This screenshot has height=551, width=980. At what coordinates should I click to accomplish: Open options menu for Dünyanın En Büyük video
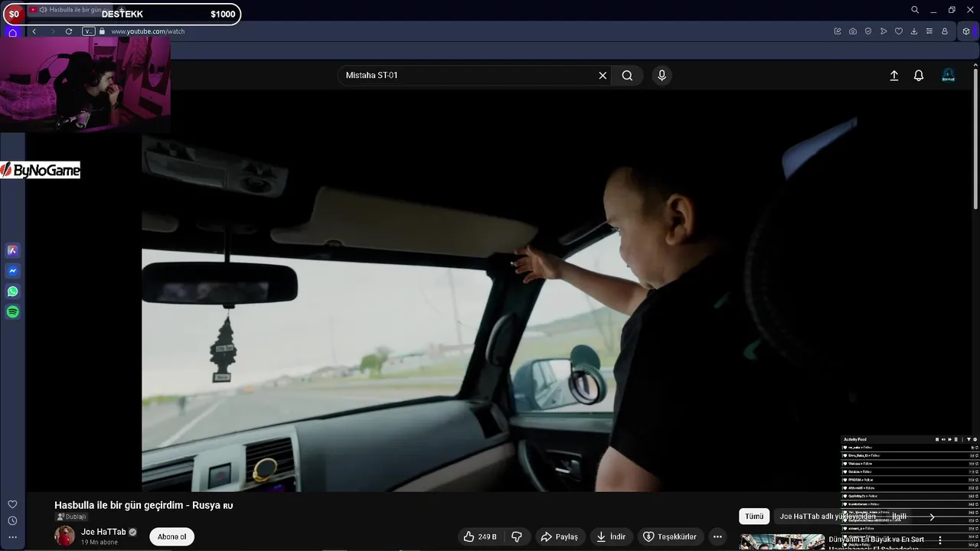tap(940, 540)
